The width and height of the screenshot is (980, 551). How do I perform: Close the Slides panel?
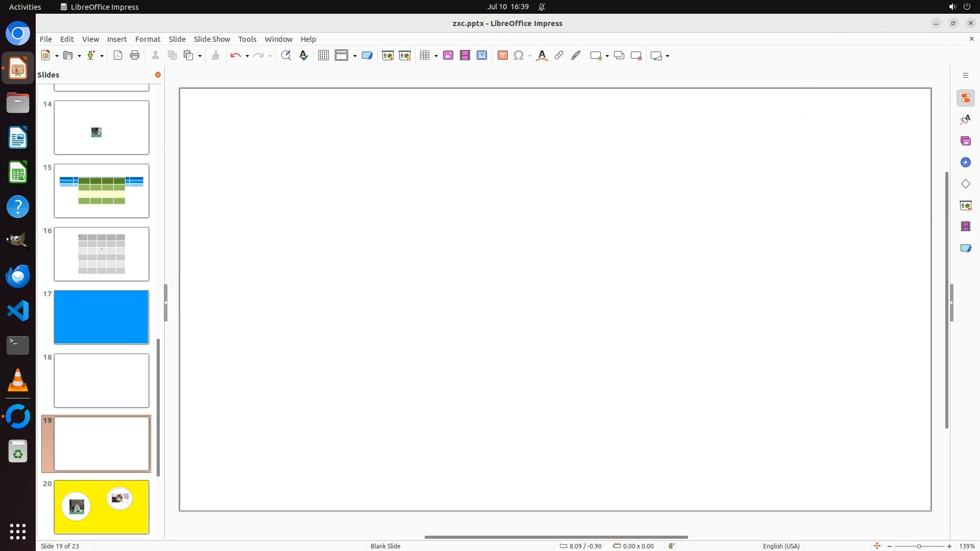pos(158,75)
